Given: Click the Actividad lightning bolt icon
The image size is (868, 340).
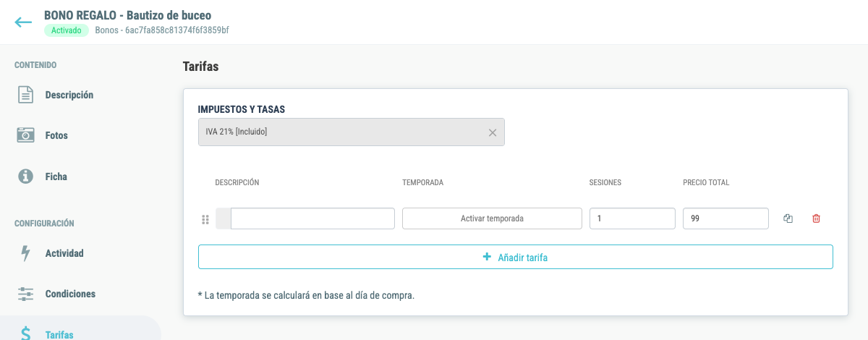Looking at the screenshot, I should pyautogui.click(x=26, y=253).
